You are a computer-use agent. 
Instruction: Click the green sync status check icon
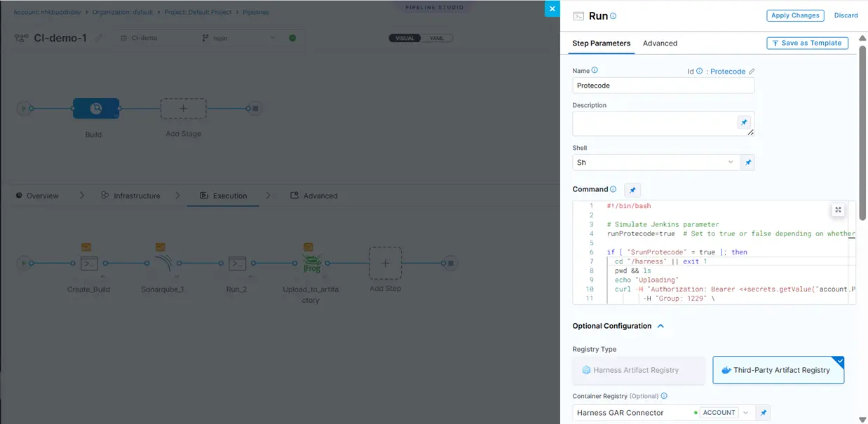[x=292, y=38]
